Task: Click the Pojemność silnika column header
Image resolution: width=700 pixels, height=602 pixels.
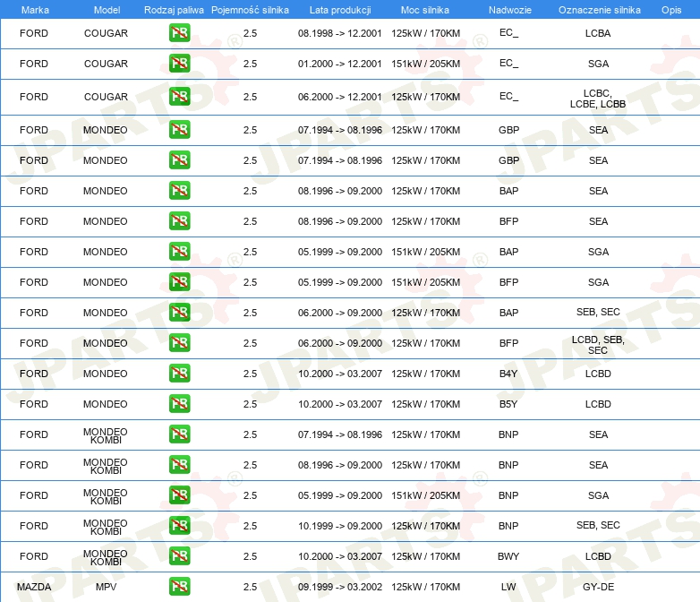Action: click(250, 10)
